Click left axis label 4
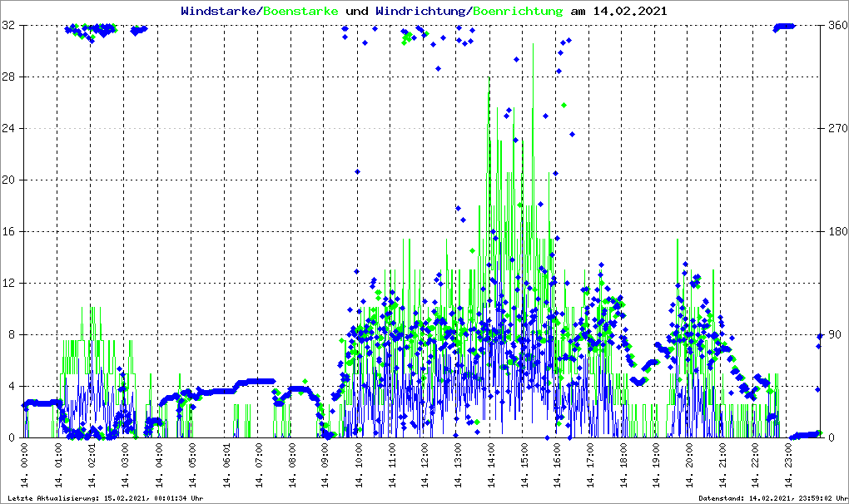This screenshot has height=504, width=849. coord(12,386)
